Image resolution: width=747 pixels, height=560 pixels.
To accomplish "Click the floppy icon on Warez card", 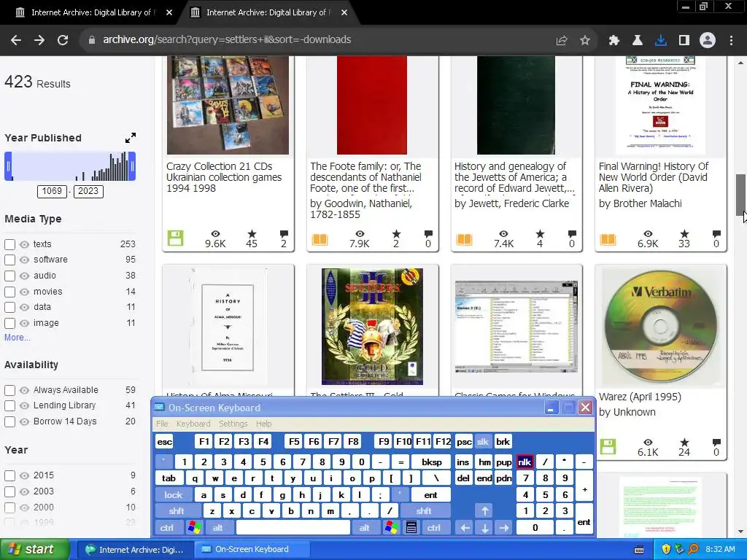I will (608, 447).
